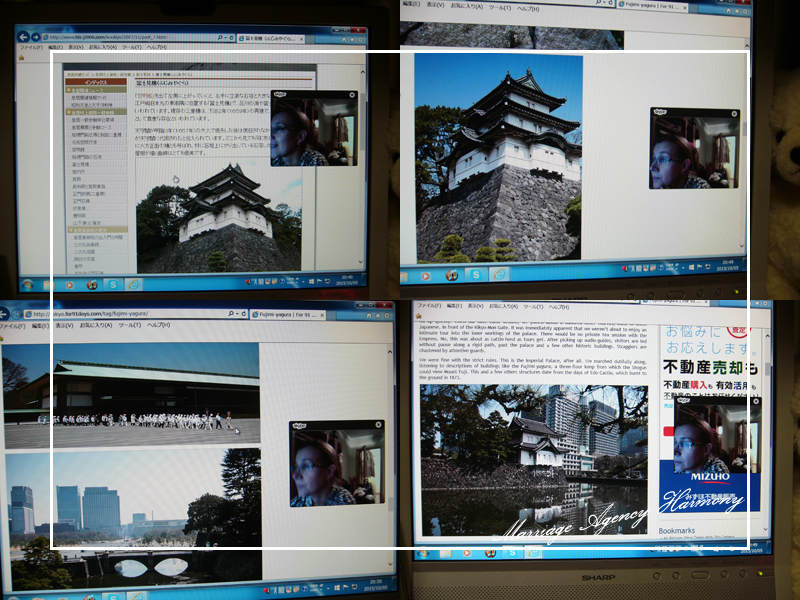Close the Fujimi-yagura tab beside for91days address bar

[322, 316]
